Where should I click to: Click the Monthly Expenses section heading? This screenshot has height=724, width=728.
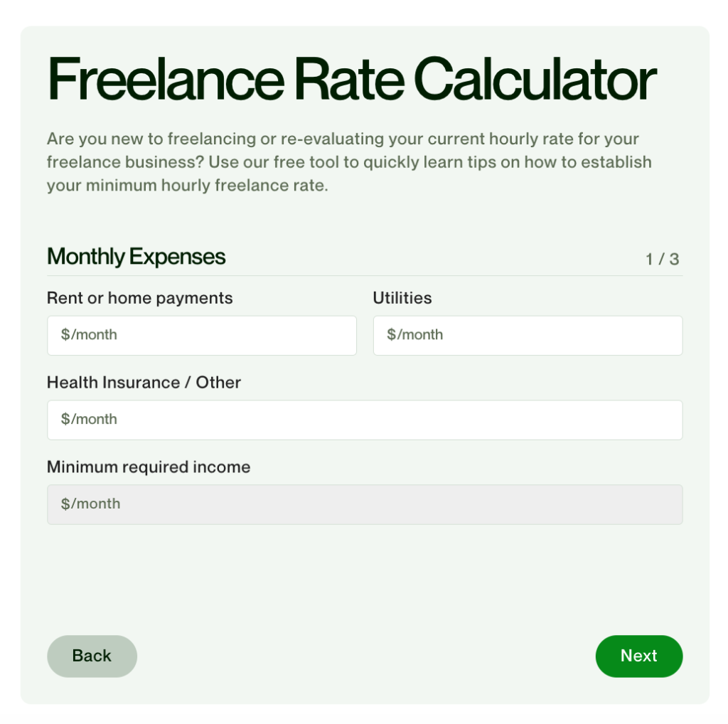136,257
